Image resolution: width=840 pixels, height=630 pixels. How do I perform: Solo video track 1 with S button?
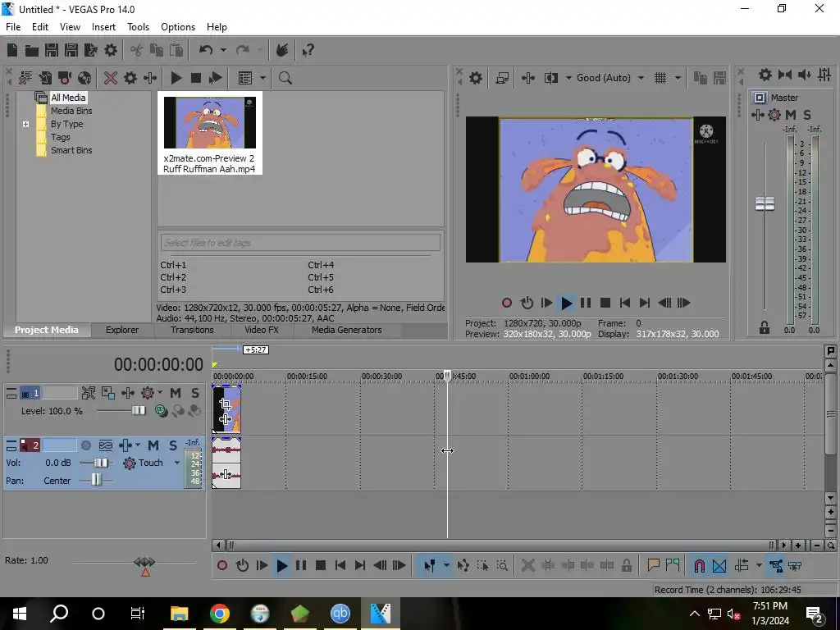click(x=195, y=393)
